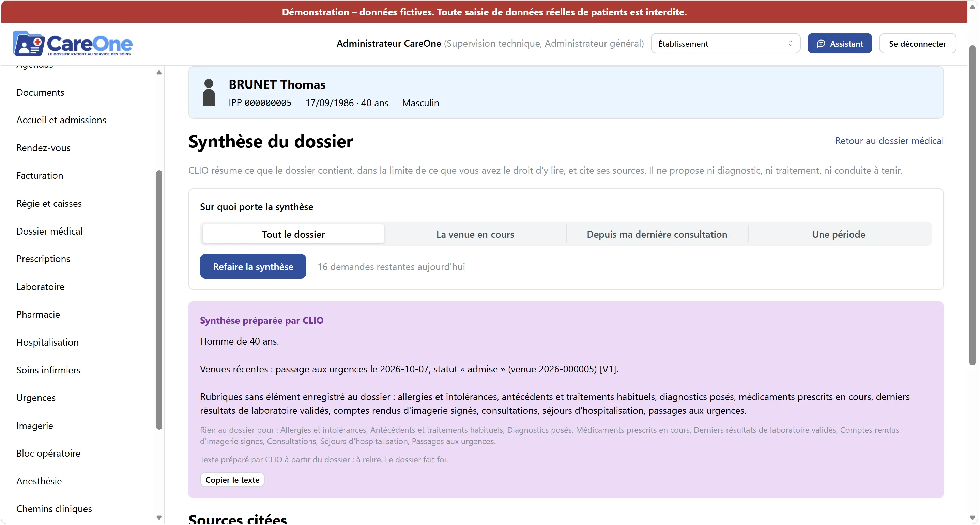Click 'Synthèse préparée par CLIO' heading
The width and height of the screenshot is (980, 525).
262,320
